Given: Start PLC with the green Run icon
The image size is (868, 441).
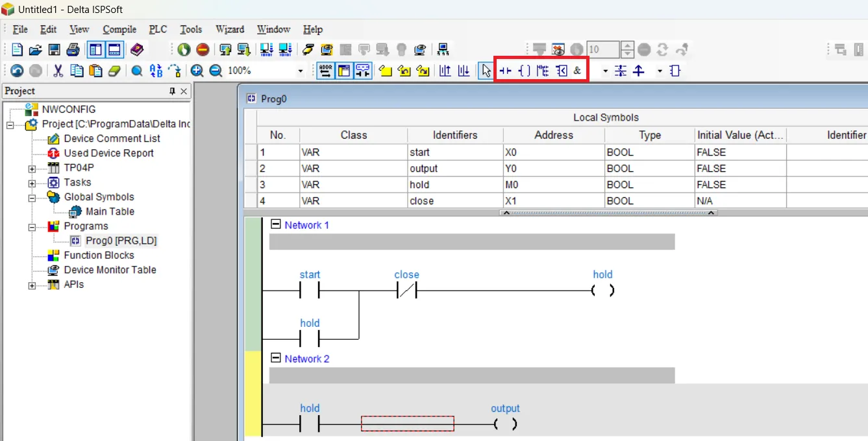Looking at the screenshot, I should point(184,49).
